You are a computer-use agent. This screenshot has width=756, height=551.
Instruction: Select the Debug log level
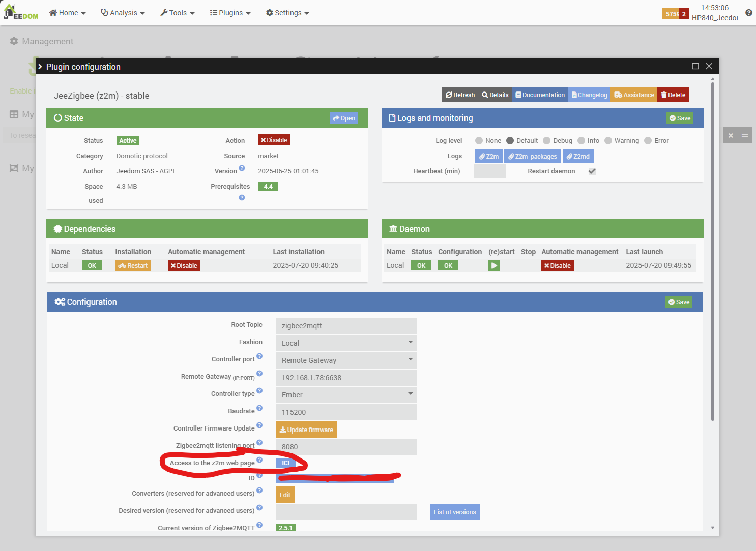click(547, 141)
